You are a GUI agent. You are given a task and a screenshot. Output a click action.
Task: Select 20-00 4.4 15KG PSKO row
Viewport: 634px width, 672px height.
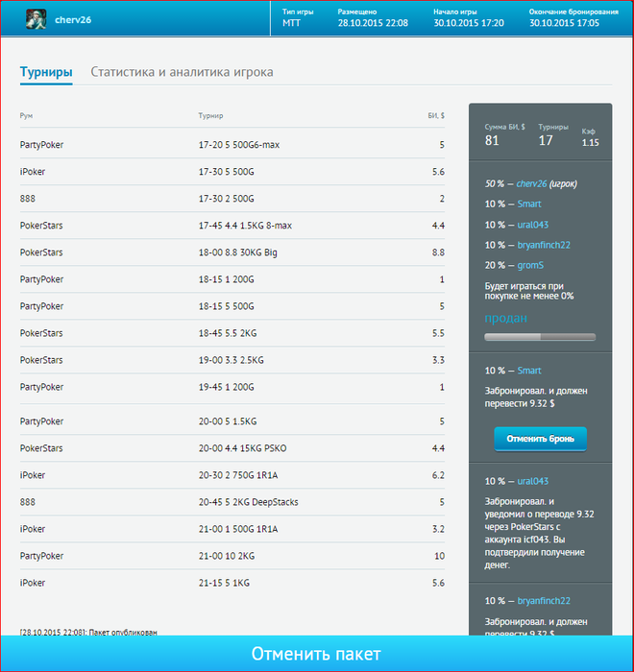232,448
